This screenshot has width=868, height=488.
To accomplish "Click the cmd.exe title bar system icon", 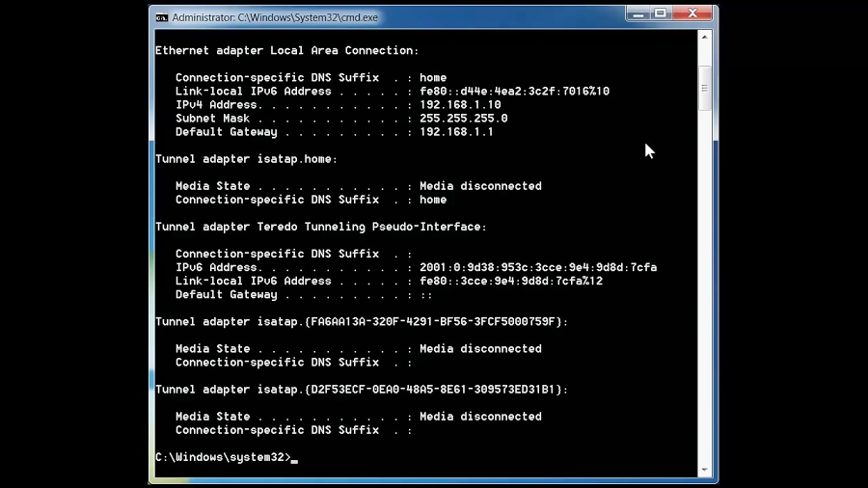I will click(162, 17).
